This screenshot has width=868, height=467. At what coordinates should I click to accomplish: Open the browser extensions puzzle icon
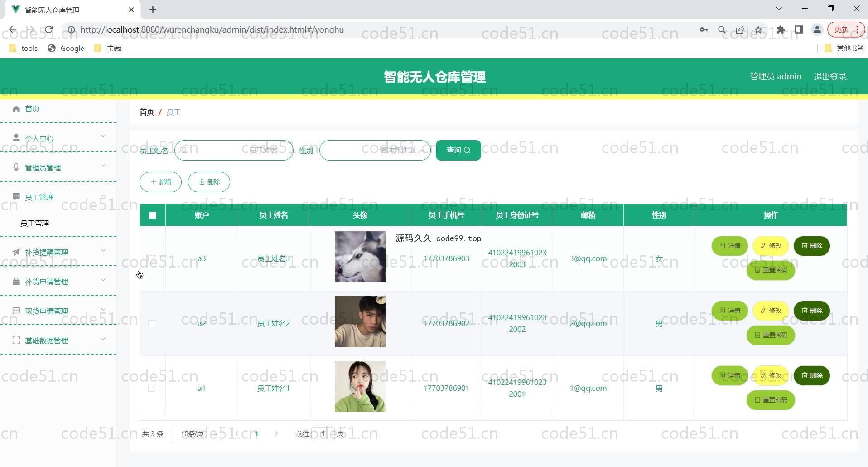(x=781, y=30)
